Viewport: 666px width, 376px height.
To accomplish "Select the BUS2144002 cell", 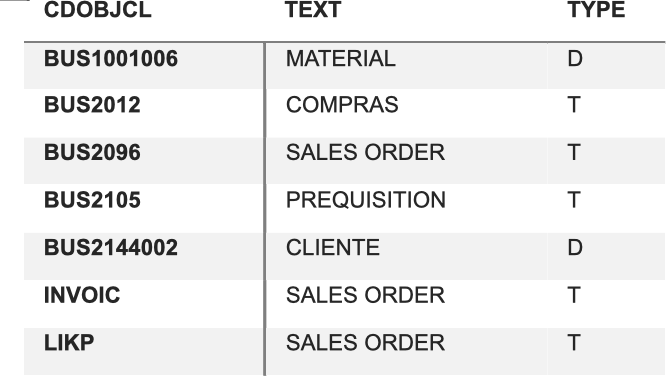I will click(111, 248).
